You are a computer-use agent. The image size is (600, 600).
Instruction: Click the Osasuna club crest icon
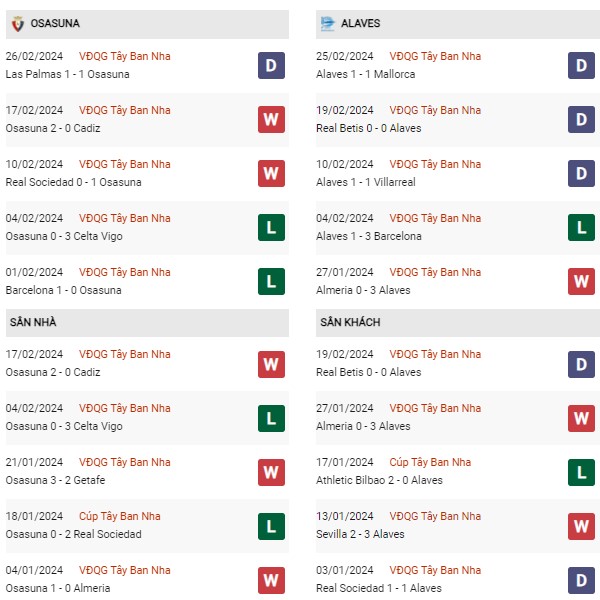(x=18, y=24)
